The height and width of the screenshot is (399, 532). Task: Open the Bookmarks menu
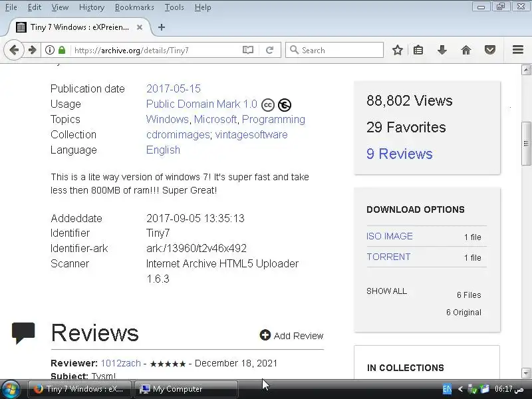pyautogui.click(x=134, y=7)
